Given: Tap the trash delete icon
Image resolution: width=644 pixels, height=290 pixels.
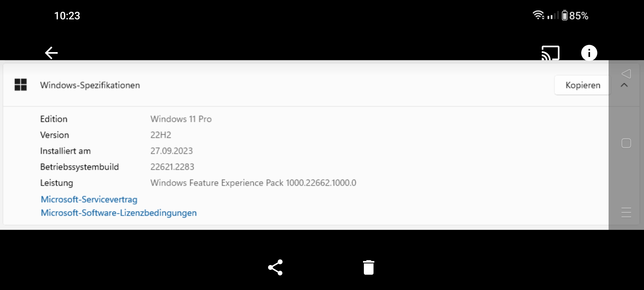Looking at the screenshot, I should pyautogui.click(x=368, y=267).
